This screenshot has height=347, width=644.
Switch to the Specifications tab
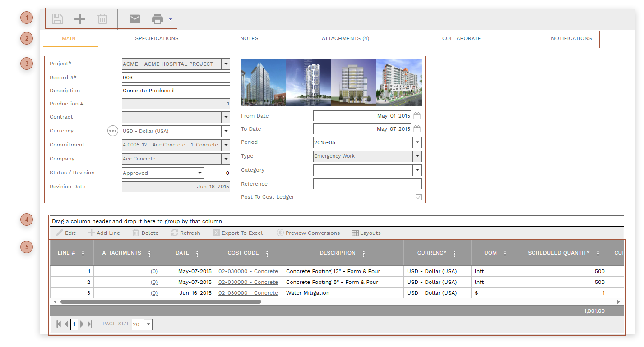pos(157,38)
